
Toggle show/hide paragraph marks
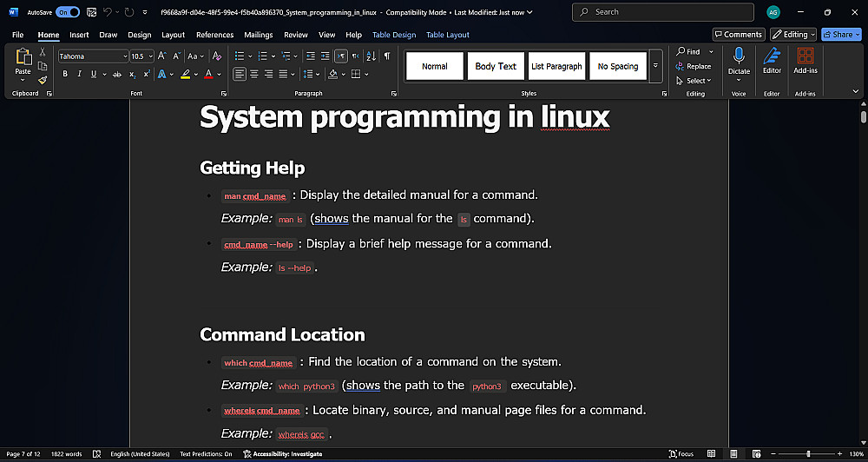click(x=387, y=56)
